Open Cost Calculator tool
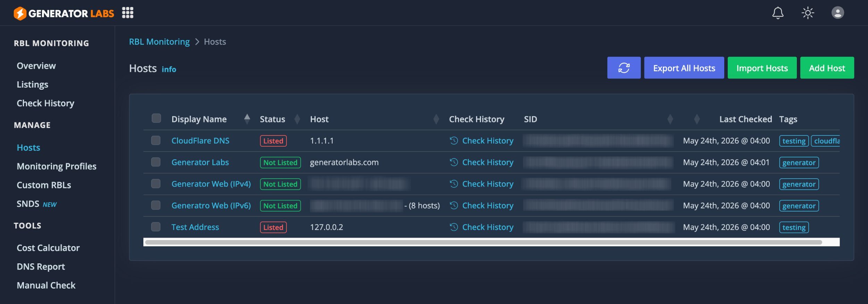This screenshot has height=304, width=868. pyautogui.click(x=48, y=248)
